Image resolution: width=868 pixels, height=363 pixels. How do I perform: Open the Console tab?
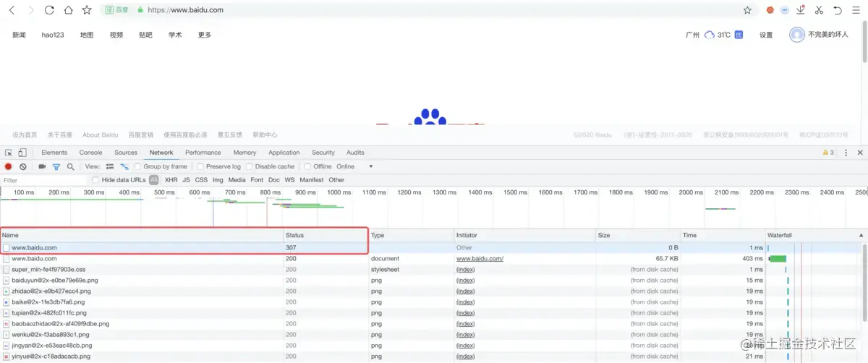click(90, 153)
